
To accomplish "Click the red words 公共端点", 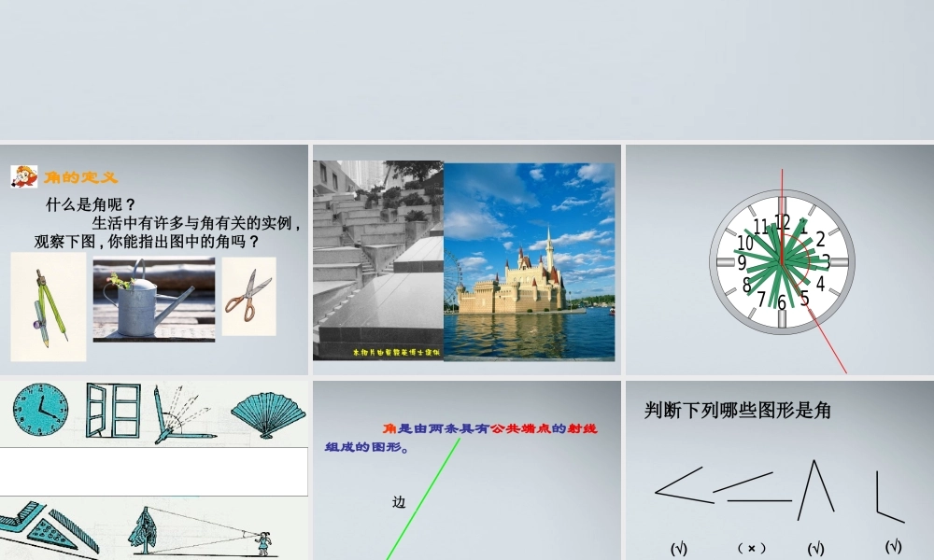I will pos(520,428).
